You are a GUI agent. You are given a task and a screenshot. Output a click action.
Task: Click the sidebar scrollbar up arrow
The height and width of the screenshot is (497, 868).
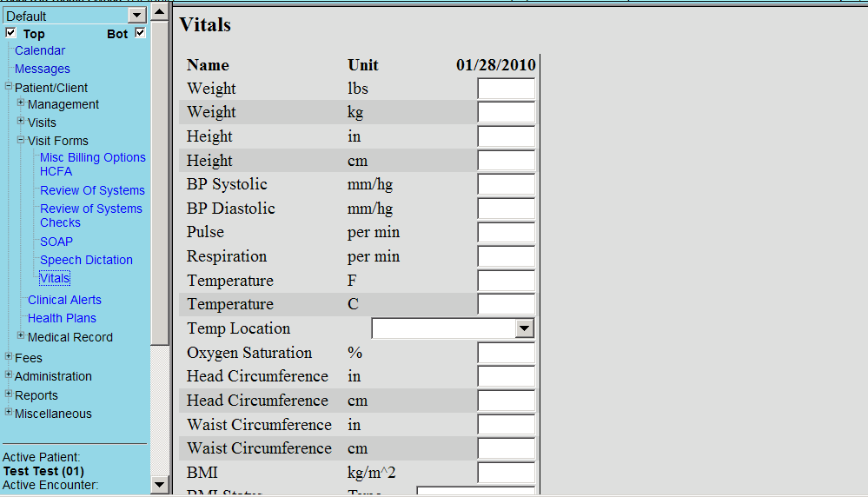pos(159,11)
